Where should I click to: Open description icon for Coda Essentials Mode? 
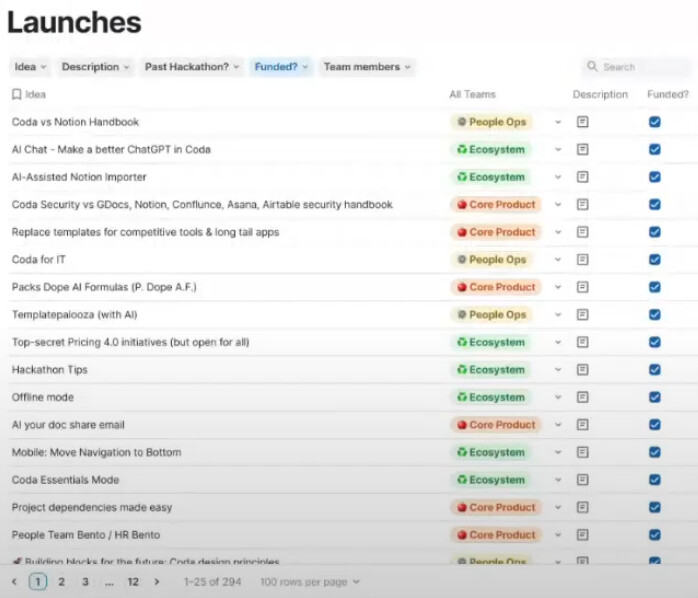583,480
